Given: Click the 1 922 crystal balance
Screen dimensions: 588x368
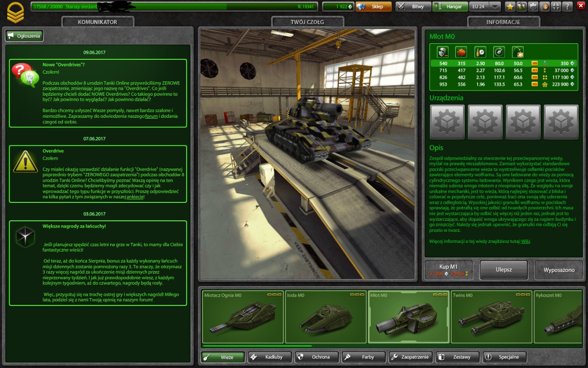Looking at the screenshot, I should pyautogui.click(x=338, y=7).
